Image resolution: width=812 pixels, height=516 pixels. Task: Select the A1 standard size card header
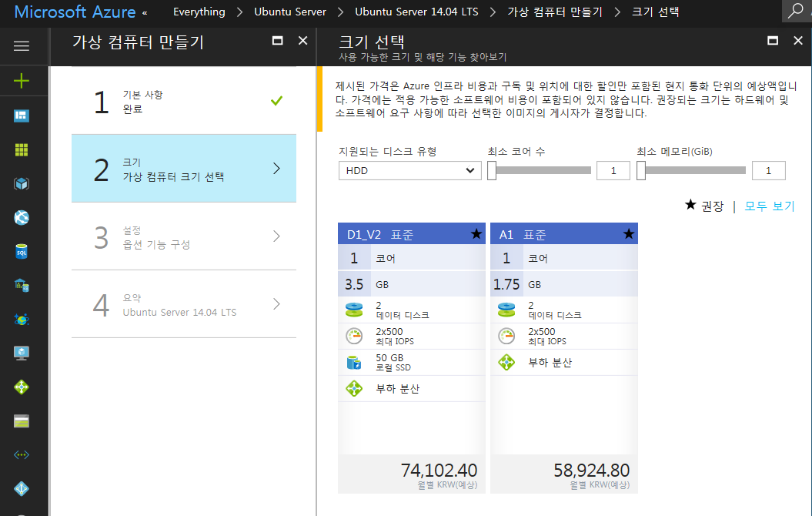(x=564, y=234)
